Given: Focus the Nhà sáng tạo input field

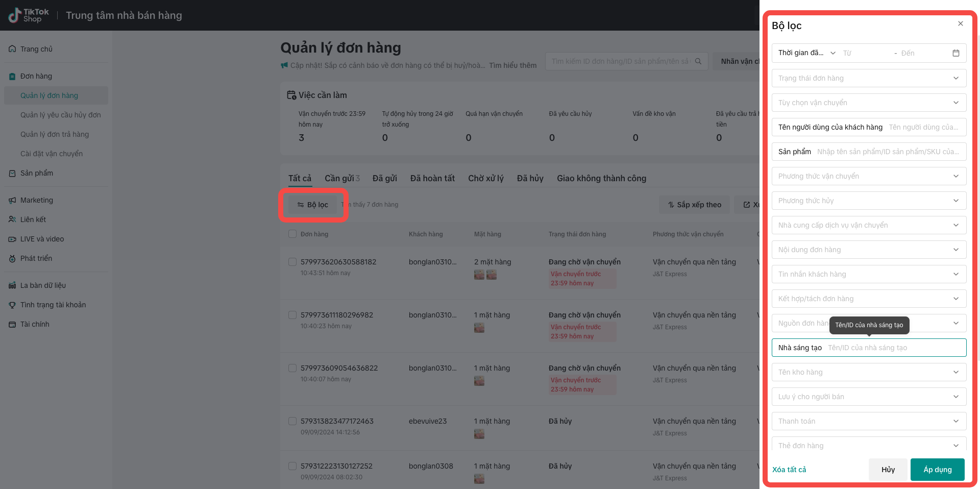Looking at the screenshot, I should pos(893,348).
